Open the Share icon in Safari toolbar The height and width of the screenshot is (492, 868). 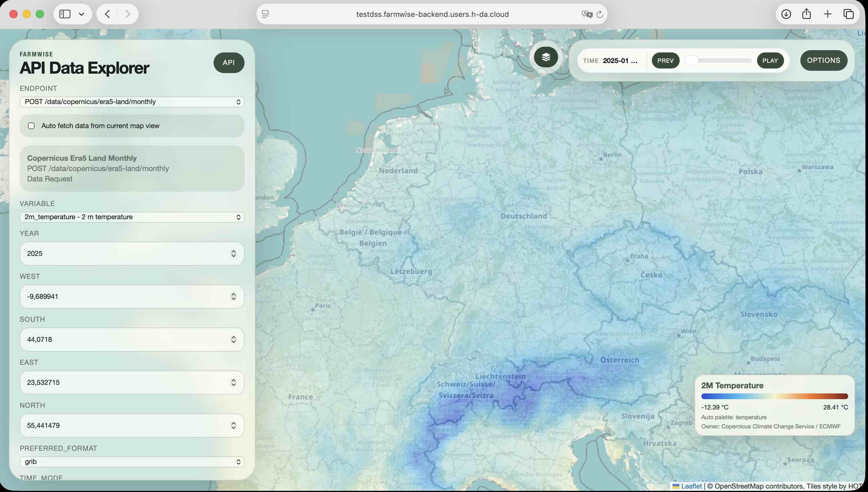click(806, 14)
